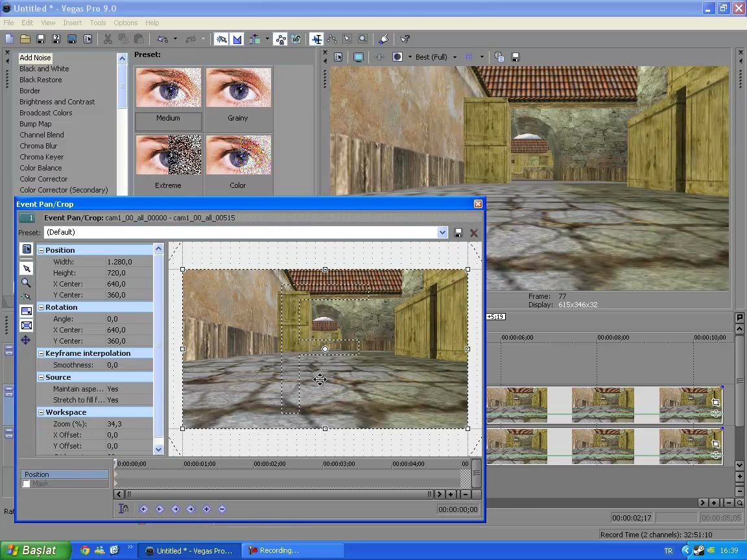Open the Best (Full) preview quality dropdown
Viewport: 747px width, 560px height.
click(455, 57)
